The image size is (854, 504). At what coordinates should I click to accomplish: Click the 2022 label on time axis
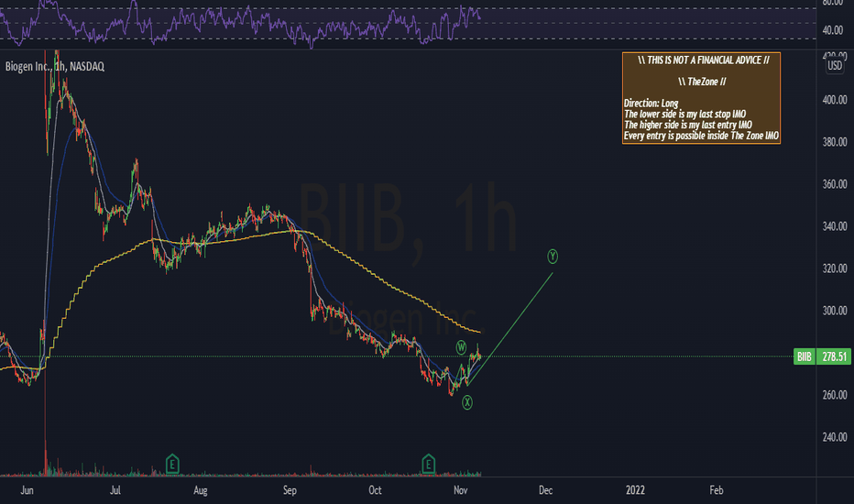(x=635, y=490)
